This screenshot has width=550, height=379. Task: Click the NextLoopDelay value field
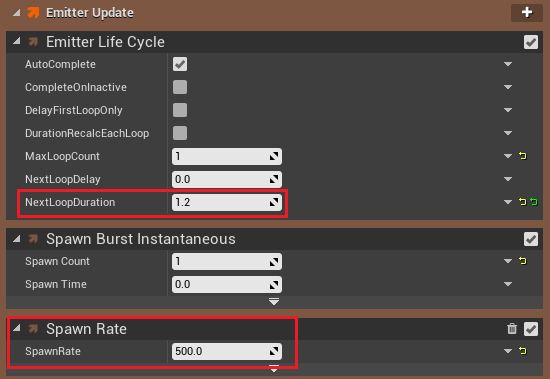click(x=227, y=179)
